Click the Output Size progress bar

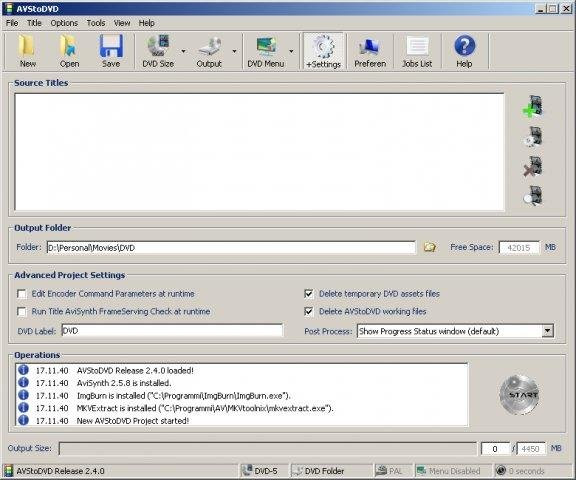point(267,448)
